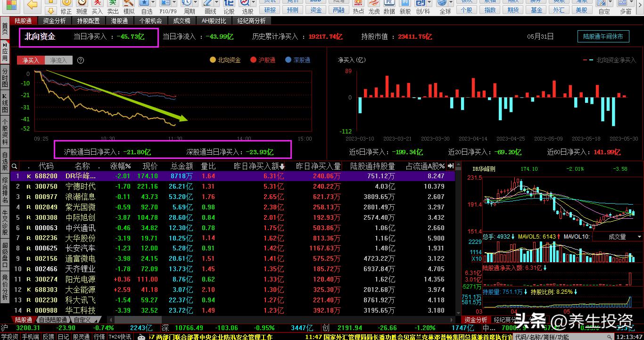This screenshot has height=340, width=644.
Task: Open the 成交量 indicator dropdown
Action: (x=618, y=237)
